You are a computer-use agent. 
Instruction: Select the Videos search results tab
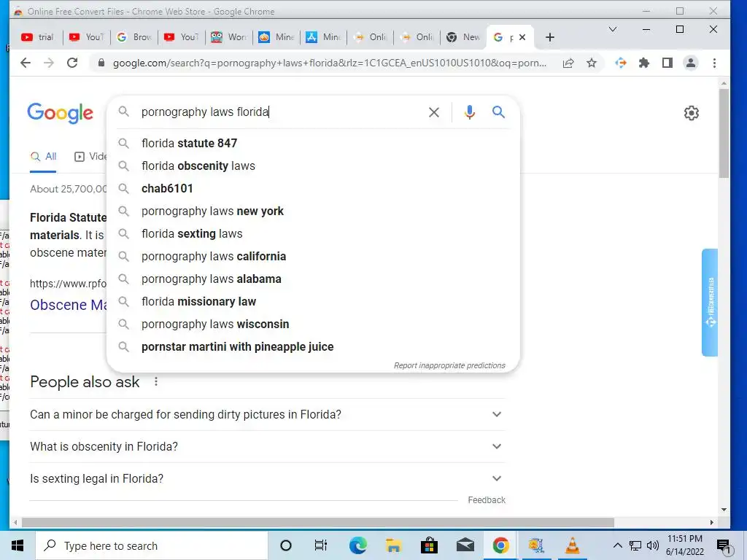pyautogui.click(x=90, y=156)
